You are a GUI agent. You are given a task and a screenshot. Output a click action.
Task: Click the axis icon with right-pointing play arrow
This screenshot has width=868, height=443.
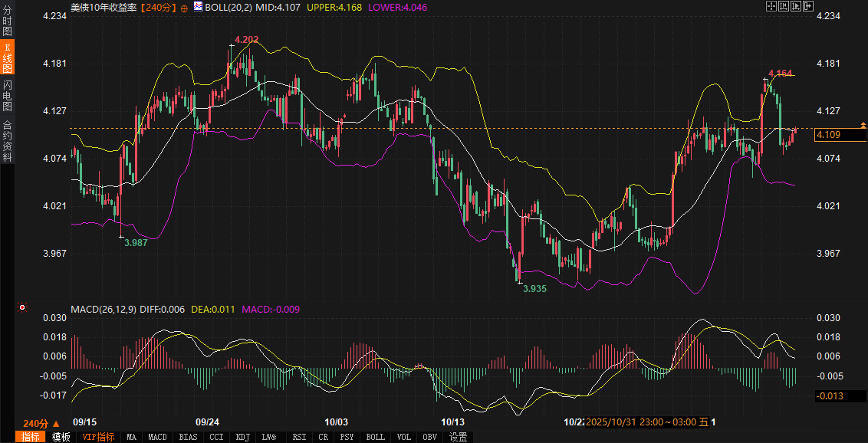795,6
